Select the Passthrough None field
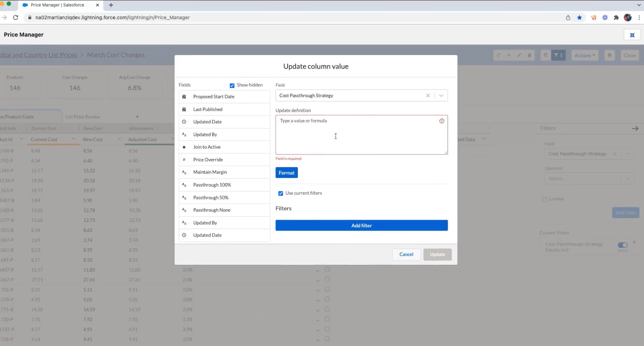Screen dimensions: 644x346 [224, 210]
